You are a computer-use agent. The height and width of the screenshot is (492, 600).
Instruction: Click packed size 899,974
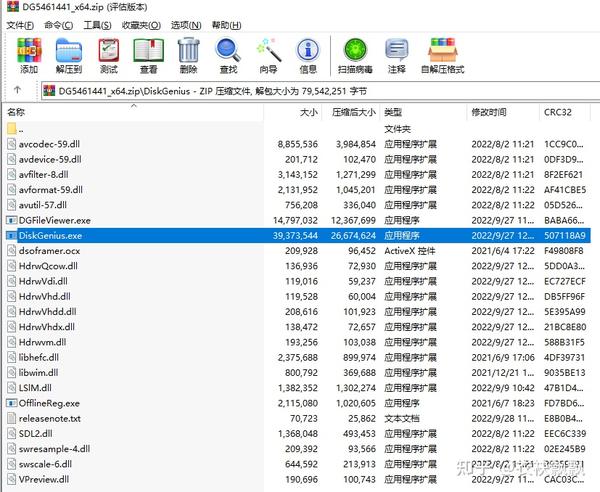[359, 357]
